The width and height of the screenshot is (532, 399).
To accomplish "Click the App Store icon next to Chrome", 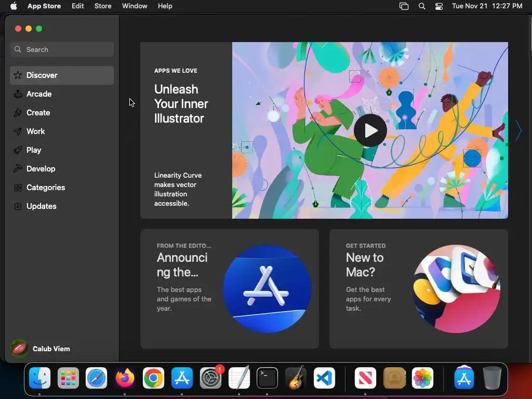I will pyautogui.click(x=182, y=378).
